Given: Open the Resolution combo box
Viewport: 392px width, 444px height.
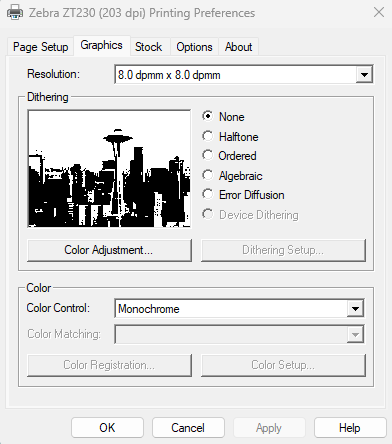Looking at the screenshot, I should tap(243, 75).
